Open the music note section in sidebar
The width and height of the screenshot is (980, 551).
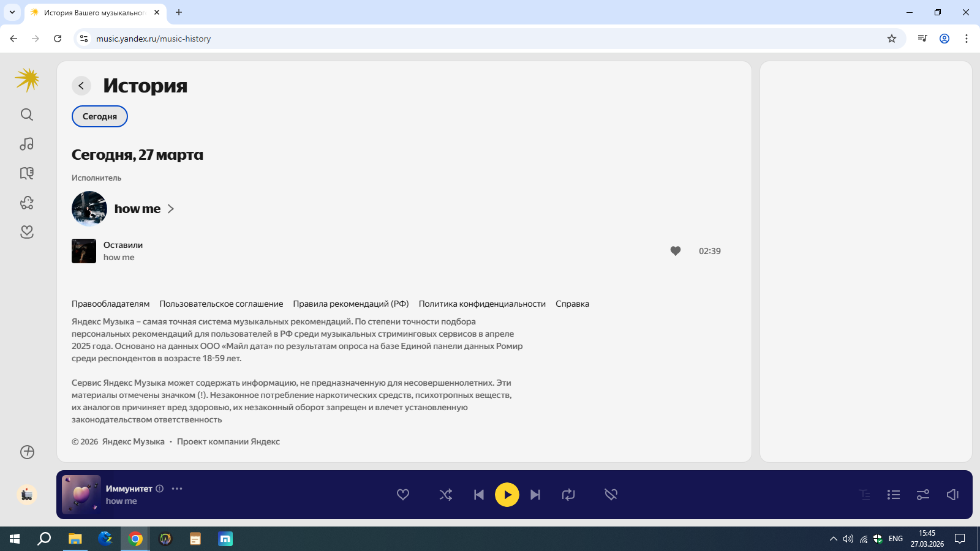27,144
